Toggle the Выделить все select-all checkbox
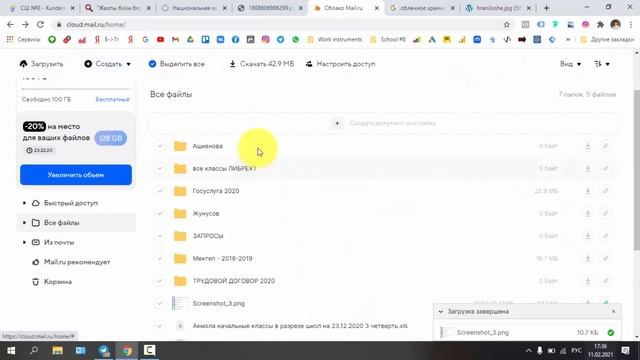 [x=152, y=64]
